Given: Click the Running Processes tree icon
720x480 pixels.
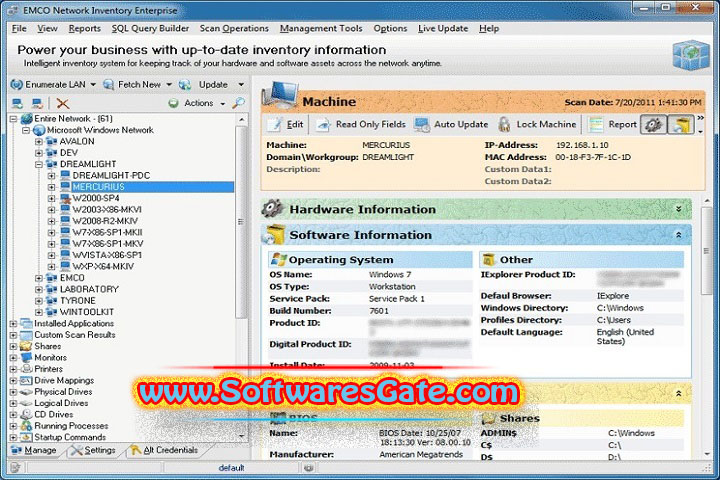Looking at the screenshot, I should click(26, 426).
